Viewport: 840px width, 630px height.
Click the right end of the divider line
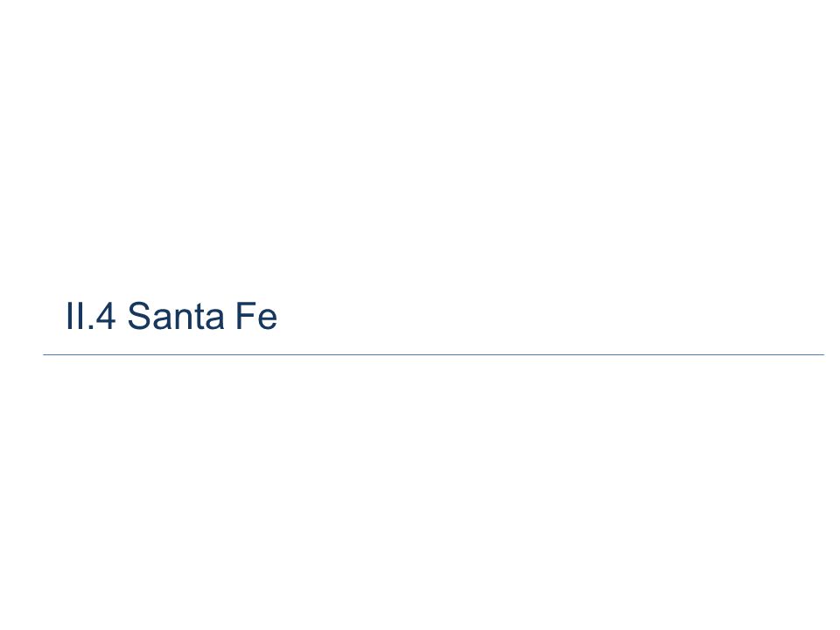[822, 354]
